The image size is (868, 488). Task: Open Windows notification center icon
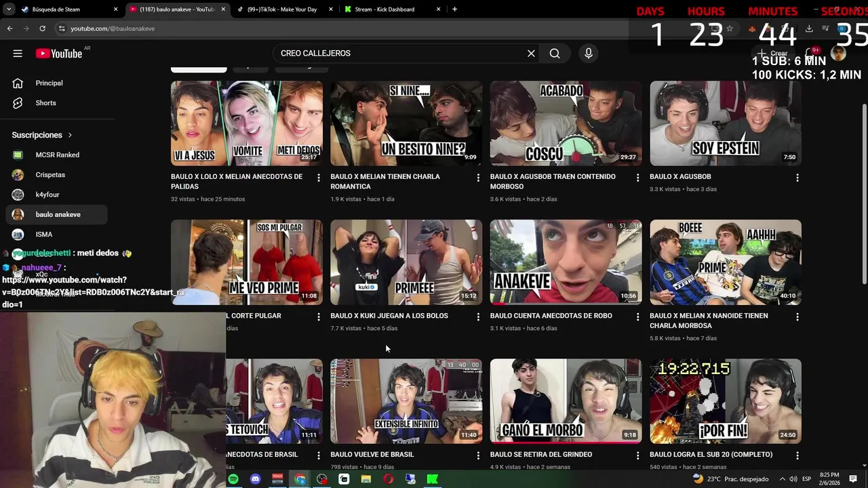(853, 479)
